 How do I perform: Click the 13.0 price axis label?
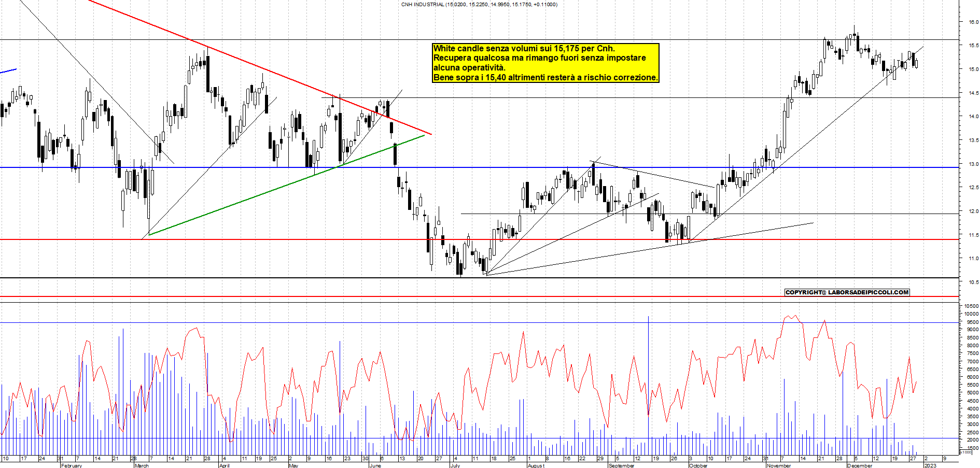click(973, 164)
